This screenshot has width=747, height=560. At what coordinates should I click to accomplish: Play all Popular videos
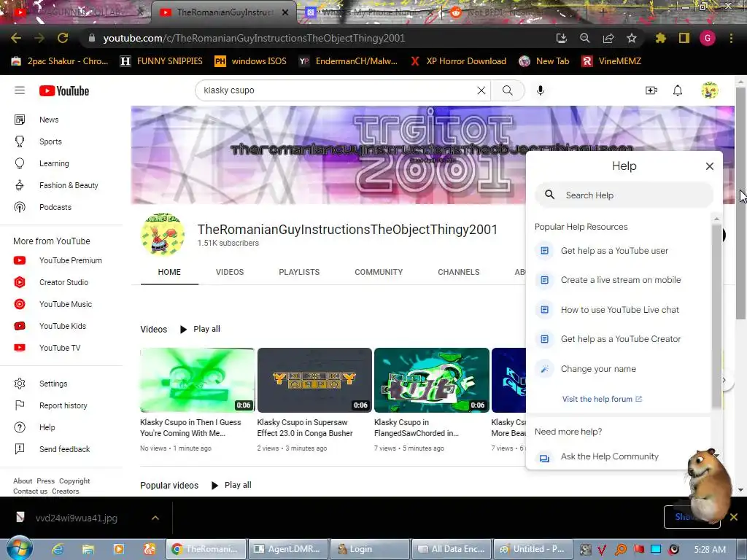coord(231,485)
